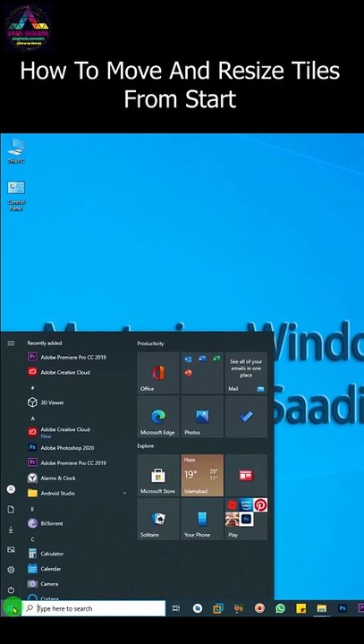Open File Explorer on the taskbar
This screenshot has width=364, height=644.
coord(321,608)
